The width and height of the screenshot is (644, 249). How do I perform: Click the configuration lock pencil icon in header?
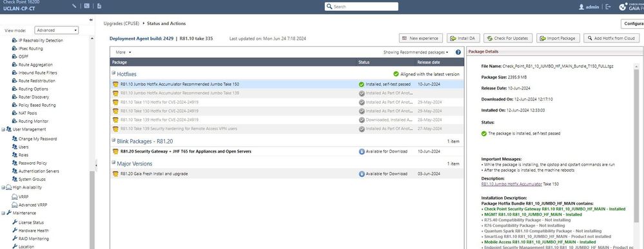pyautogui.click(x=74, y=6)
